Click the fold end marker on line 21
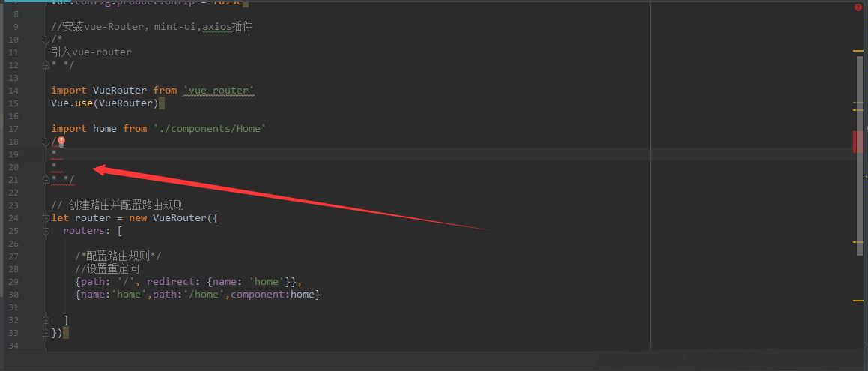 tap(46, 179)
